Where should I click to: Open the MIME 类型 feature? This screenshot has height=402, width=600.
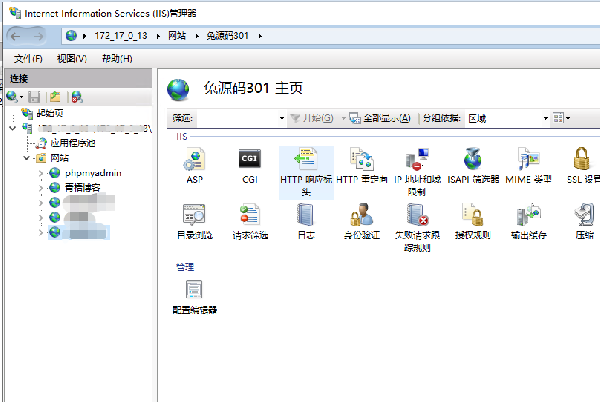pyautogui.click(x=528, y=166)
